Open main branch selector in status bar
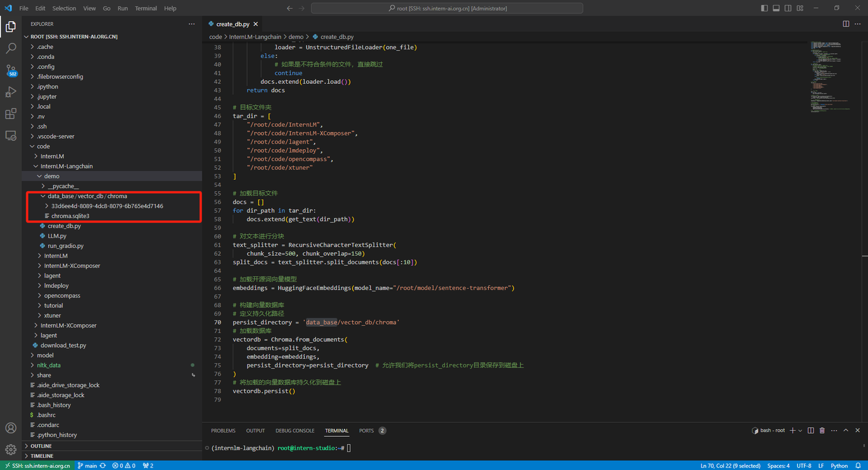Image resolution: width=868 pixels, height=470 pixels. 87,465
